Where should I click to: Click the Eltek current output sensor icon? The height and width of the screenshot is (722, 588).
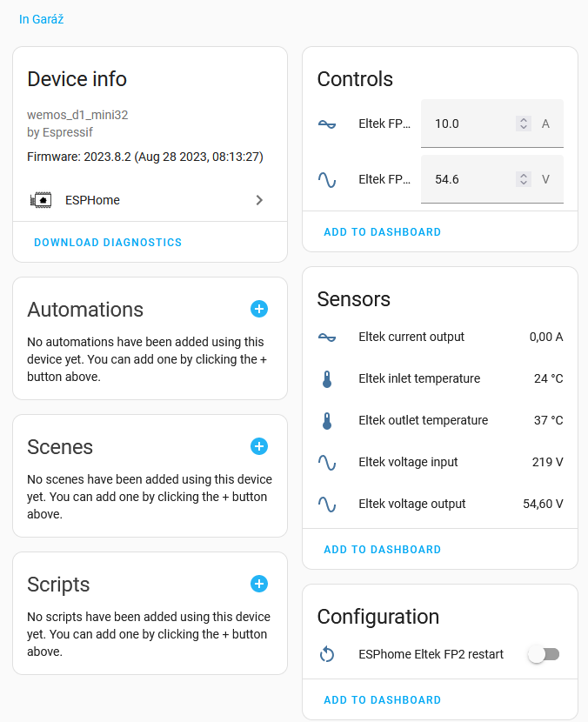[327, 337]
